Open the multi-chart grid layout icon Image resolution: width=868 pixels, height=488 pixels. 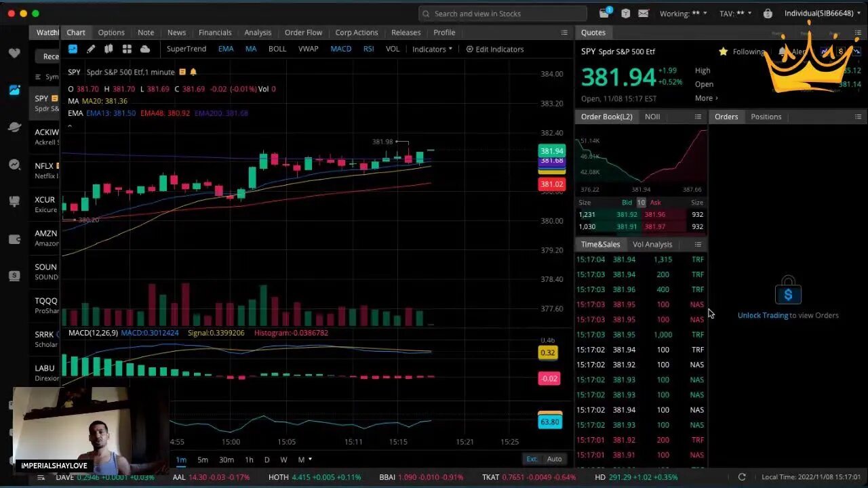point(127,49)
